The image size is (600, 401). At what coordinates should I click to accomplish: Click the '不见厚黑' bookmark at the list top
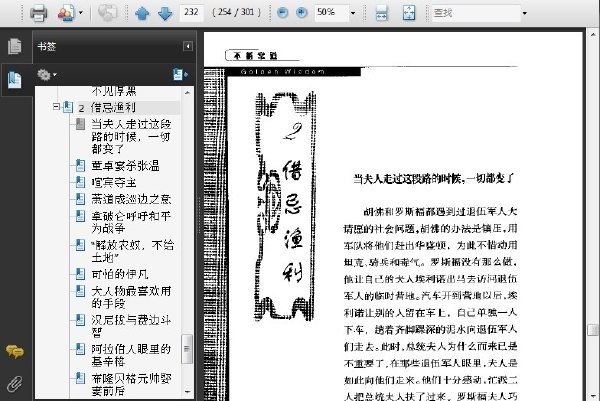[114, 91]
